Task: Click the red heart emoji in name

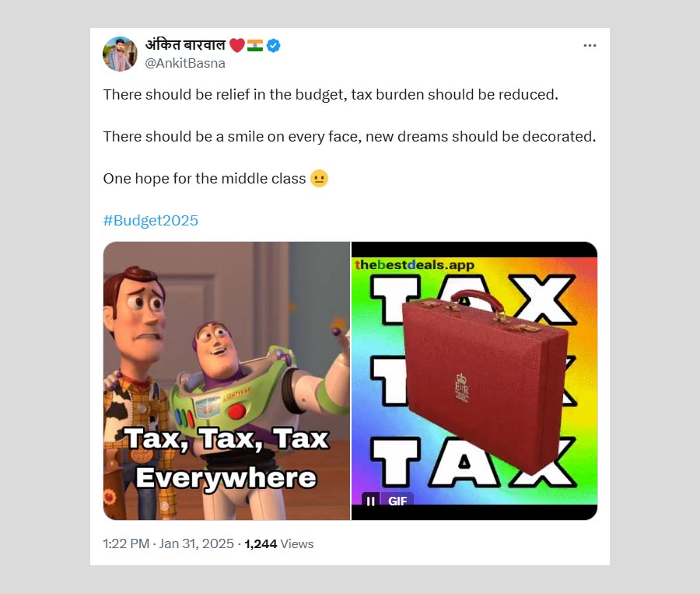Action: coord(237,46)
